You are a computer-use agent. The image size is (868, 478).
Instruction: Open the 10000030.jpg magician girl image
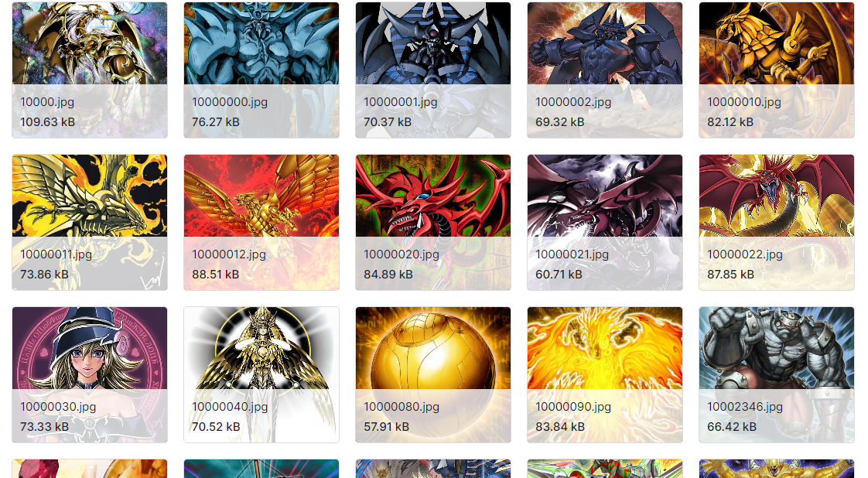pyautogui.click(x=90, y=375)
